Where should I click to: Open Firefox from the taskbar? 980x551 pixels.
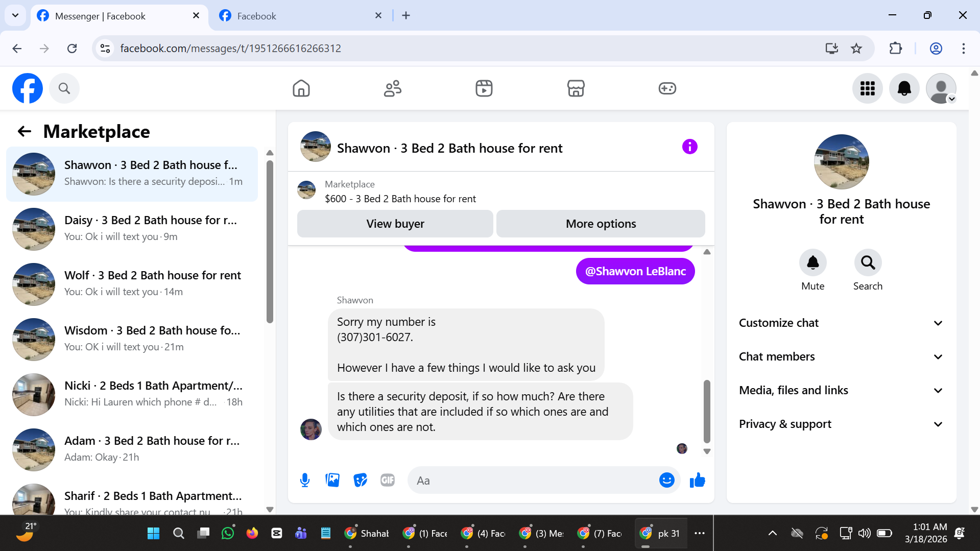[x=252, y=533]
